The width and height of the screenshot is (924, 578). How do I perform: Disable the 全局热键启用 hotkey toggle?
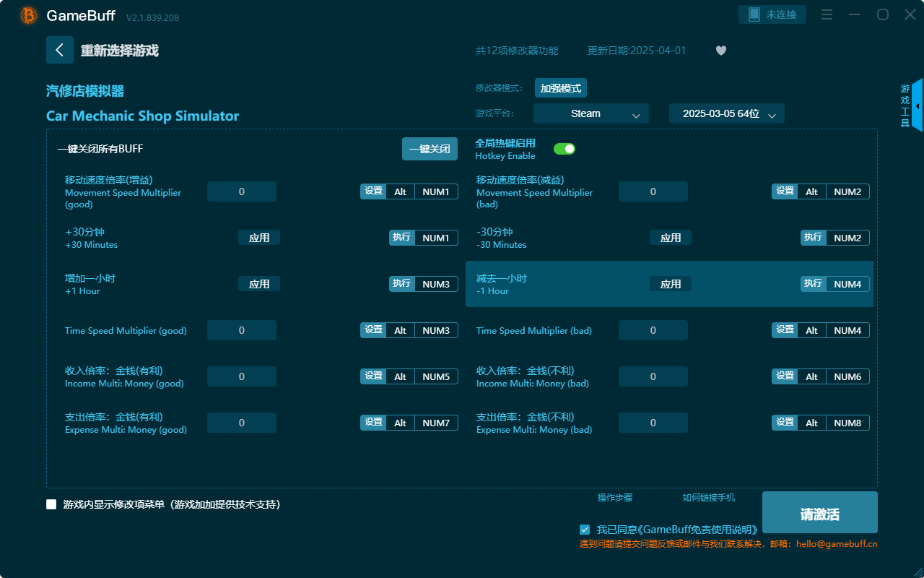pyautogui.click(x=565, y=148)
